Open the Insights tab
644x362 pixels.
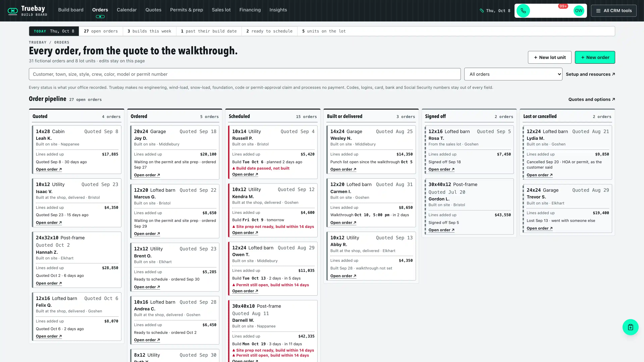(278, 10)
